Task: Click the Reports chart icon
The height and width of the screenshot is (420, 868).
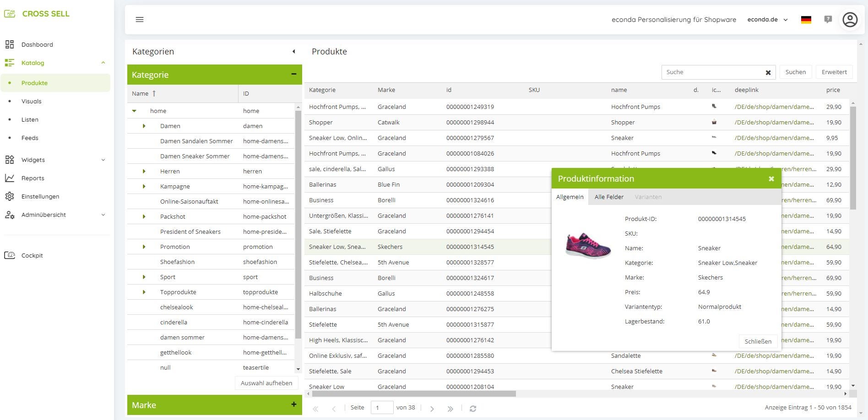Action: [10, 178]
